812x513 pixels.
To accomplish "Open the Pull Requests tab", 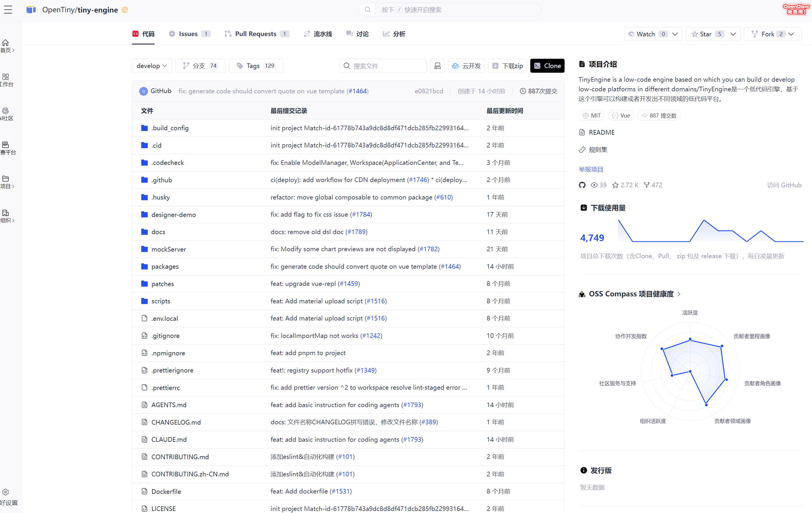I will 255,34.
